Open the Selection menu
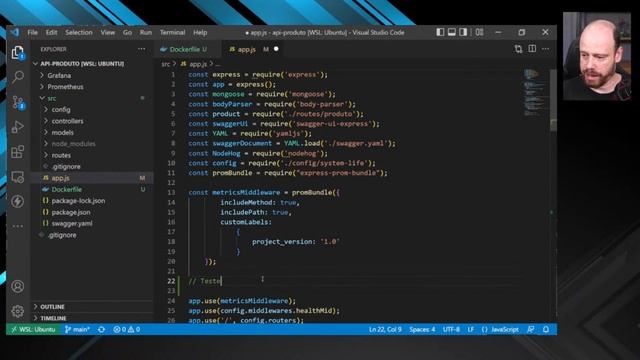This screenshot has height=360, width=640. [79, 32]
